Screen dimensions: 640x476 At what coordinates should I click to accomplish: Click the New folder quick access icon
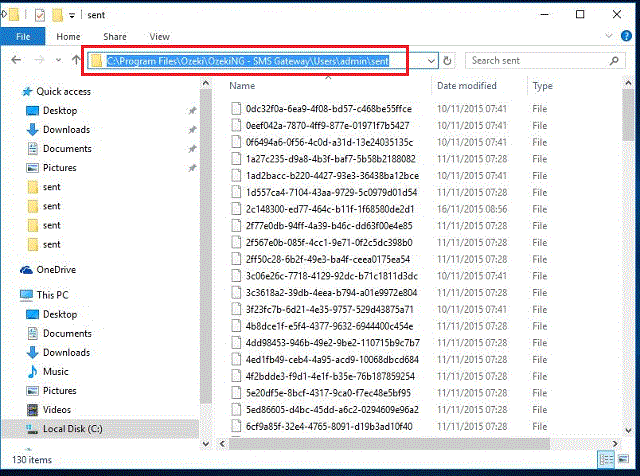(58, 15)
